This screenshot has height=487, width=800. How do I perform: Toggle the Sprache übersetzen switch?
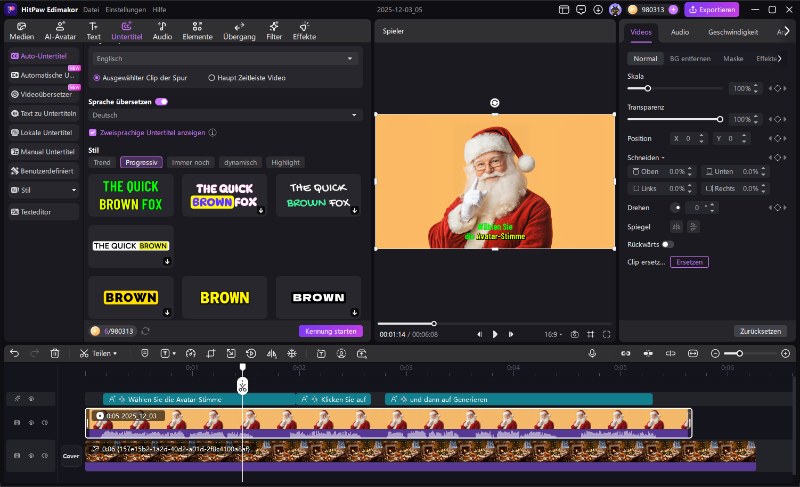(162, 101)
